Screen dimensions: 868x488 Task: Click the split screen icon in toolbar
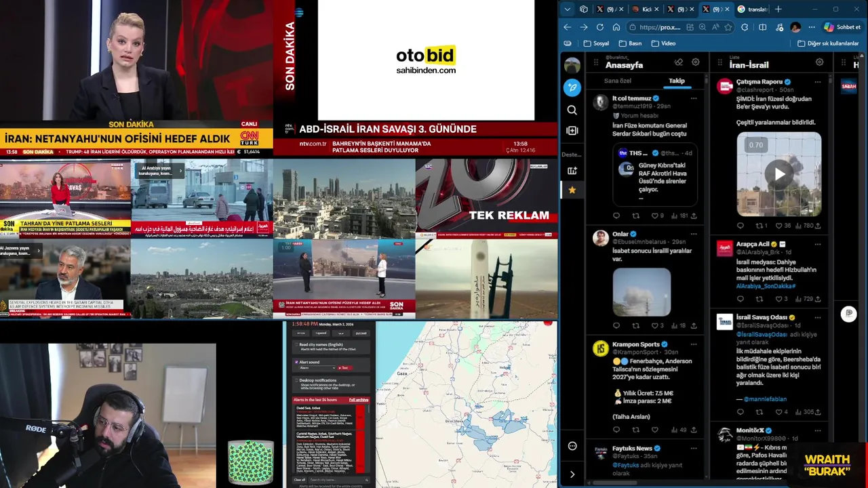coord(763,27)
